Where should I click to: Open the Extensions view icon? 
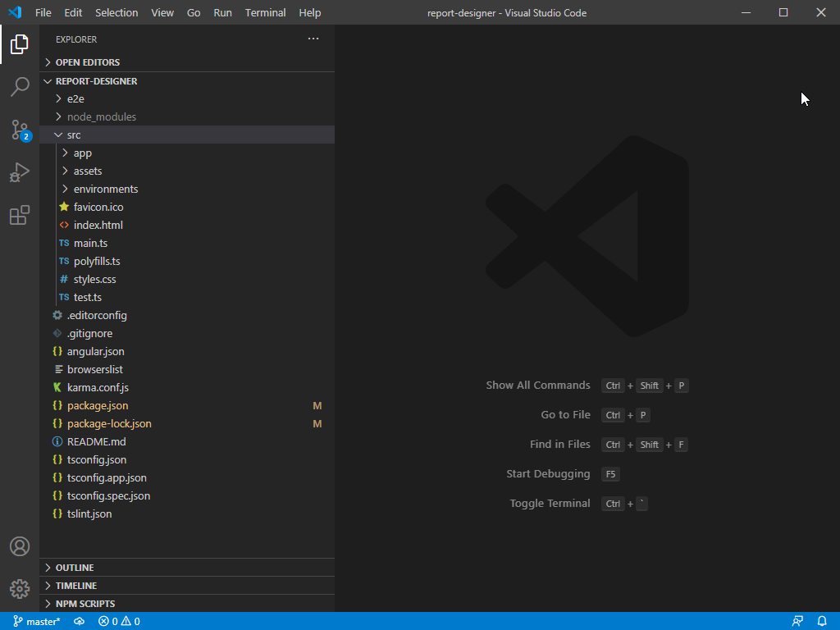(20, 215)
